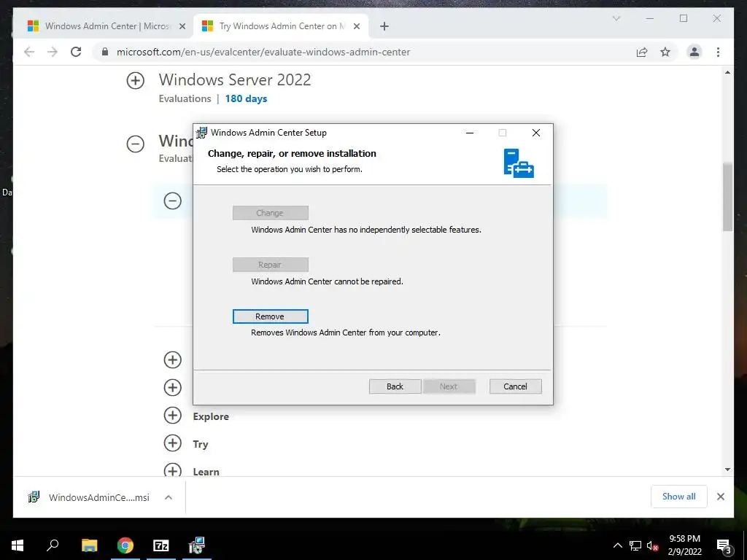This screenshot has width=747, height=560.
Task: Open a new Chrome tab
Action: pos(384,26)
